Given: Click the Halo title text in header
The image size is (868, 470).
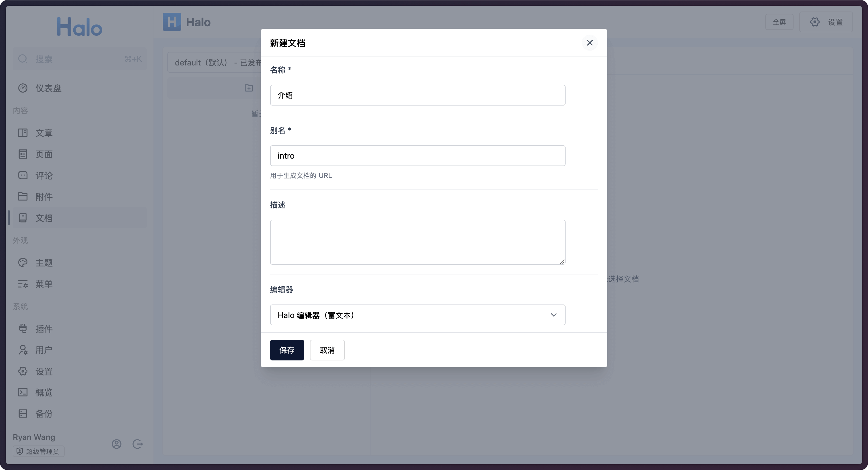Looking at the screenshot, I should click(198, 22).
